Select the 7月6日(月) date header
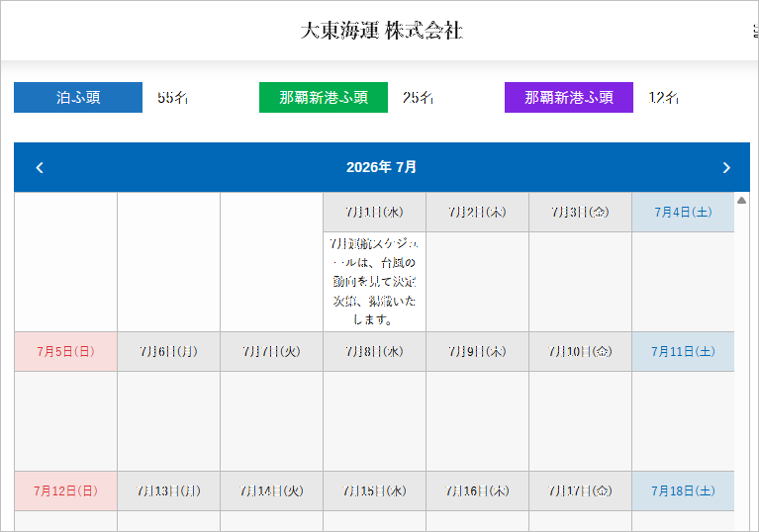Viewport: 759px width, 532px height. pos(168,352)
